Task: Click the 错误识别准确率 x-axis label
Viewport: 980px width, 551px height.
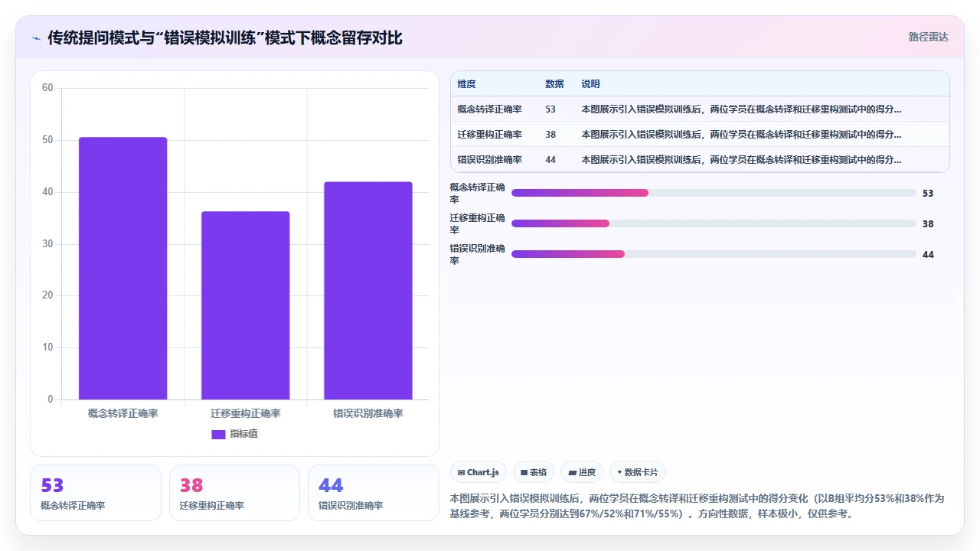Action: pos(368,413)
